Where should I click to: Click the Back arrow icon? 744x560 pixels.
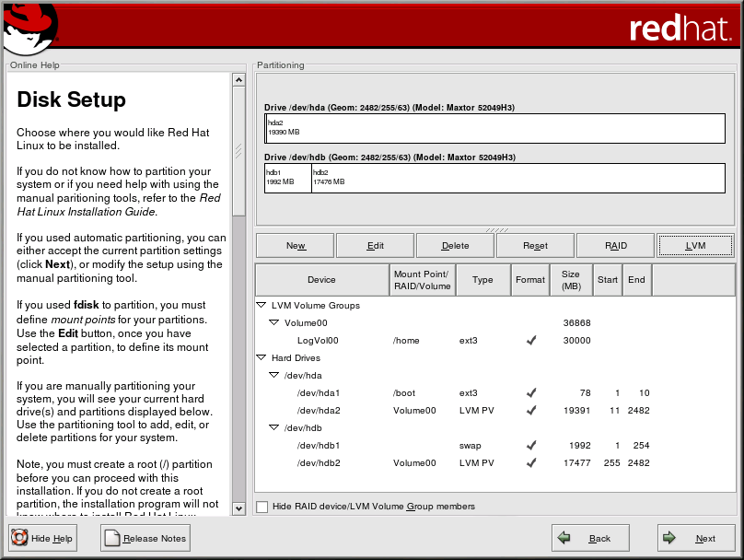click(564, 538)
